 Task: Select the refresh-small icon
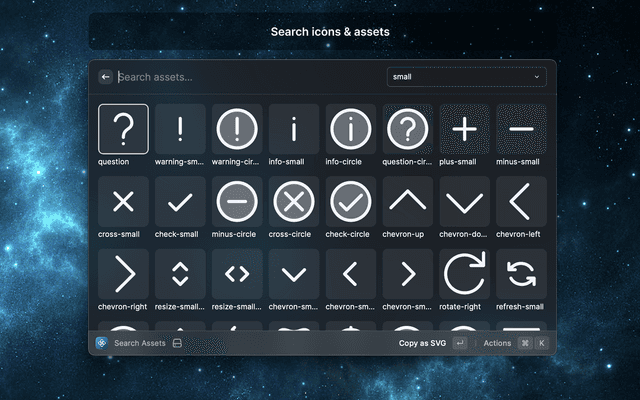(x=522, y=273)
